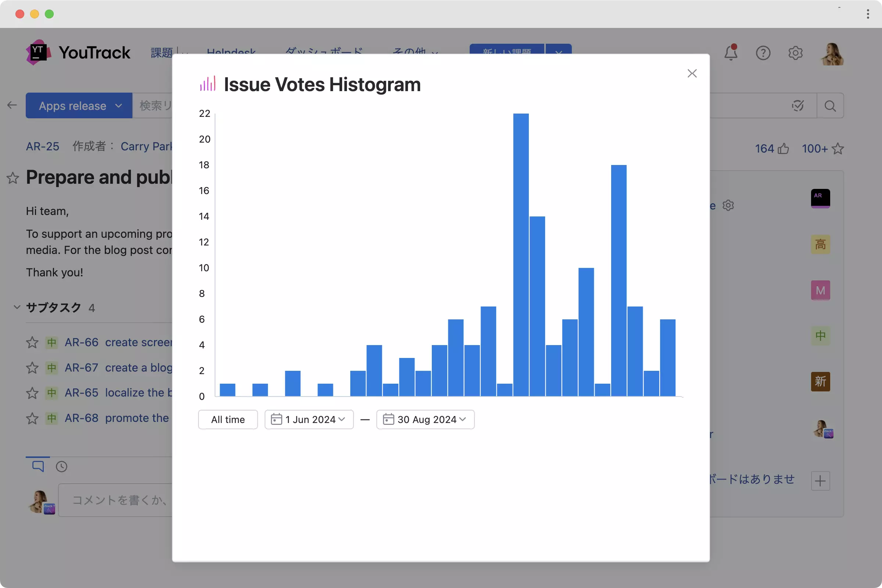Close the Issue Votes Histogram dialog

point(692,73)
